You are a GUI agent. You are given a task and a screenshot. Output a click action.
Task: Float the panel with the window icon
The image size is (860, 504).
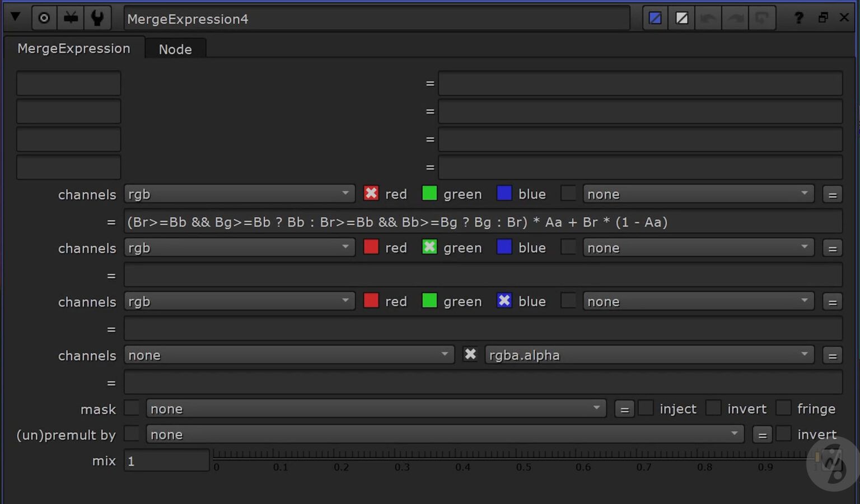pos(822,18)
